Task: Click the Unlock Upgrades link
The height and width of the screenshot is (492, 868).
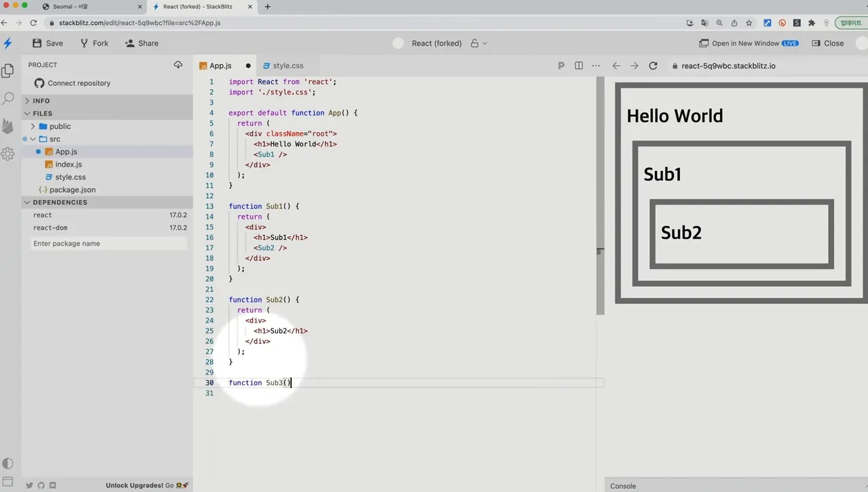Action: (x=147, y=486)
